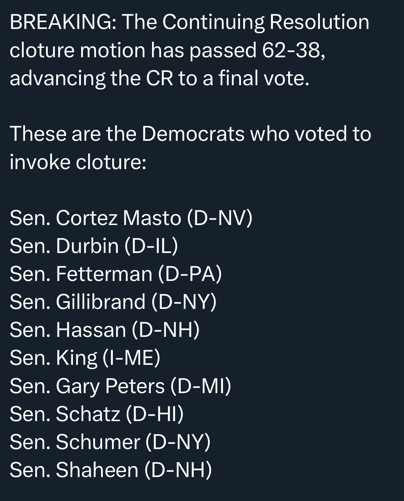Select Sen. Hassan (D-NH) line
Viewport: 404px width, 501px height.
click(x=105, y=330)
